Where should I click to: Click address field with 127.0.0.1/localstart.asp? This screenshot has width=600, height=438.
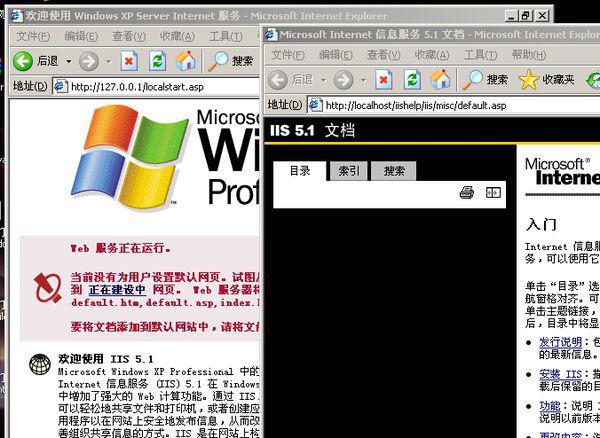[156, 86]
